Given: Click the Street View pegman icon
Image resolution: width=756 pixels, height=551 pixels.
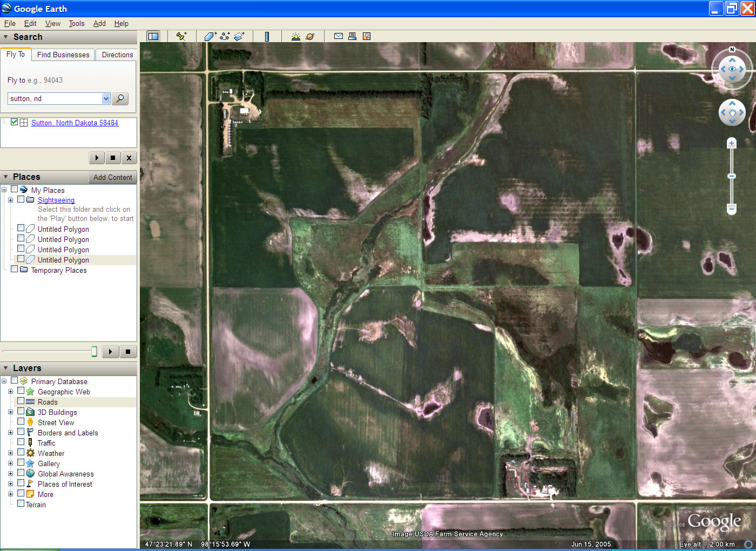Looking at the screenshot, I should click(x=30, y=422).
